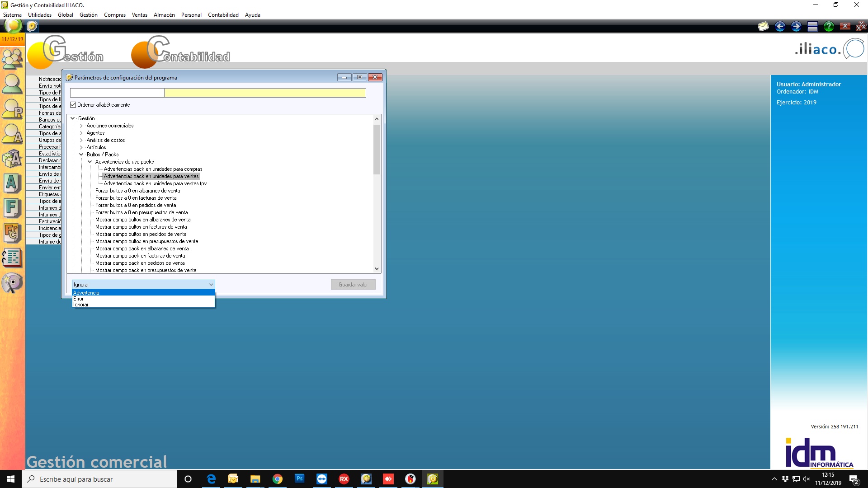Click the gear icon tab beside the orb
868x488 pixels.
(x=32, y=26)
